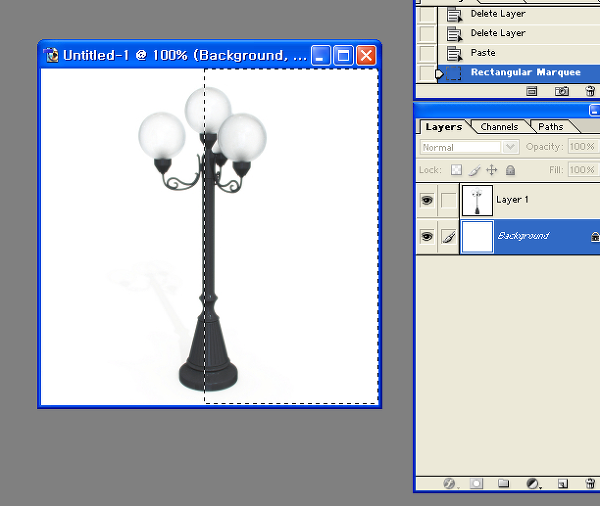Set history brush source beside Rectangular Marquee
The height and width of the screenshot is (506, 600).
[426, 72]
